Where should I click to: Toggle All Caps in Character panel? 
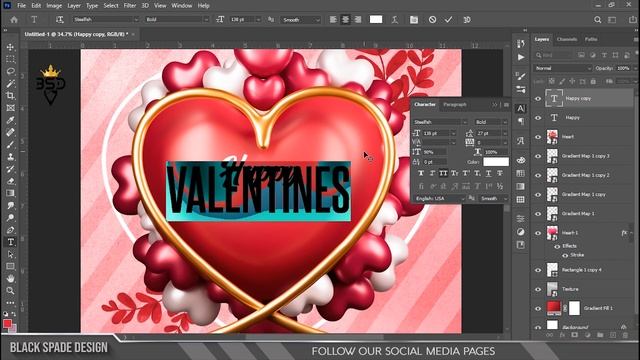[443, 173]
